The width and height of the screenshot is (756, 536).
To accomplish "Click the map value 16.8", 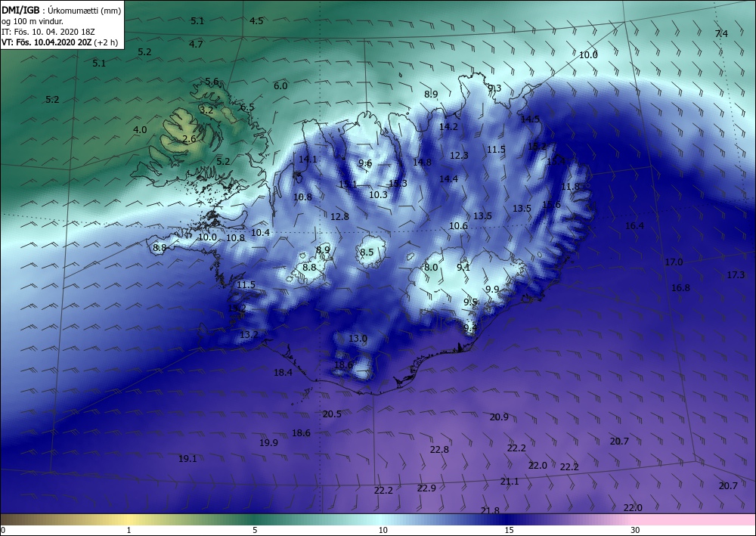I will tap(681, 288).
